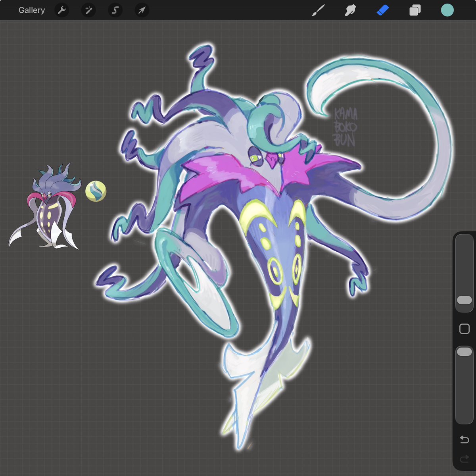Click the yellow-teal color palette ball

click(x=96, y=191)
